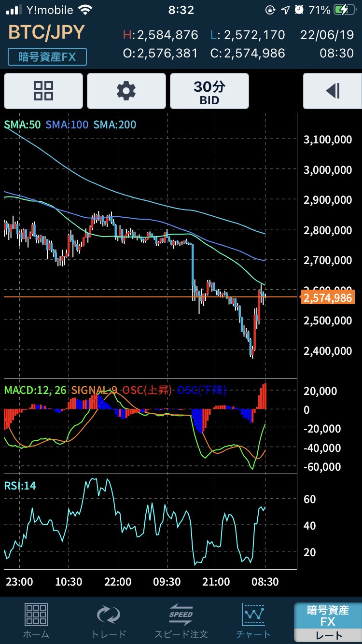Tap the OSC(上昇) legend label
Image resolution: width=362 pixels, height=644 pixels.
tap(147, 390)
